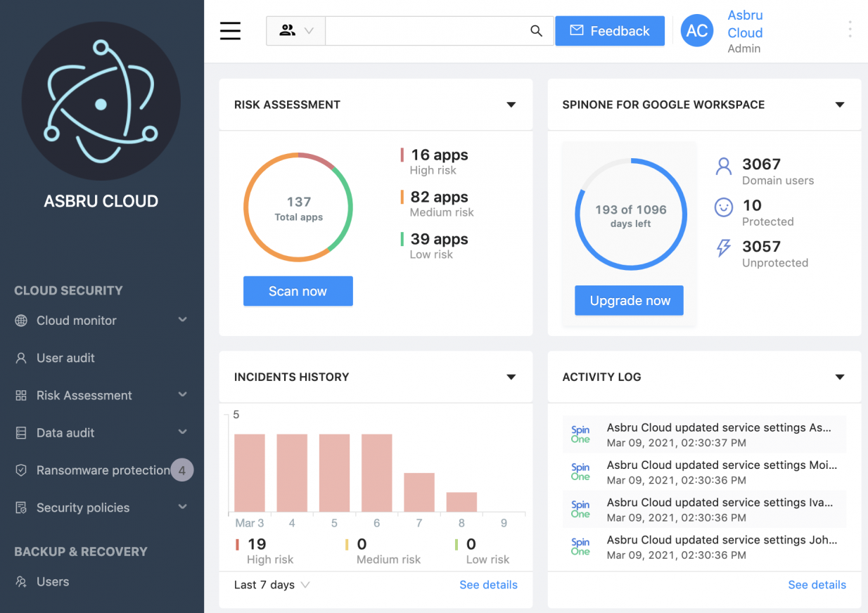Click the Users icon under Backup & Recovery

click(21, 582)
